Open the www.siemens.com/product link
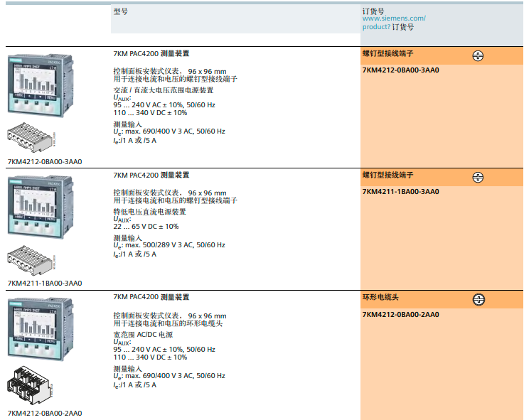The width and height of the screenshot is (524, 420). coord(394,23)
